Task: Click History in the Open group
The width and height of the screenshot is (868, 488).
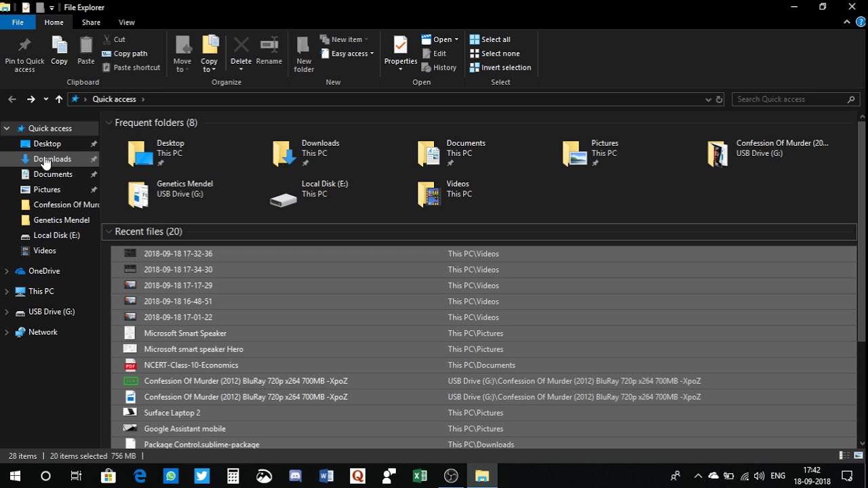Action: tap(439, 68)
